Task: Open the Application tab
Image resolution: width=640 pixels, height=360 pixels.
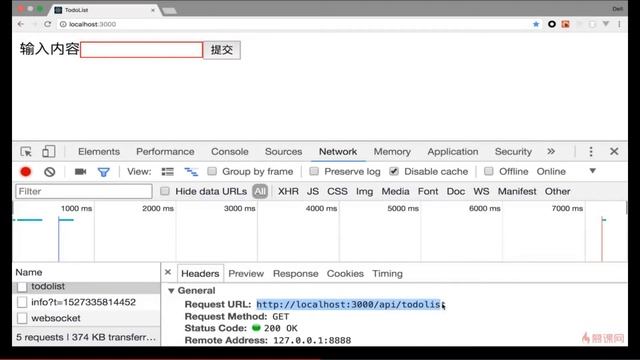Action: [x=453, y=151]
